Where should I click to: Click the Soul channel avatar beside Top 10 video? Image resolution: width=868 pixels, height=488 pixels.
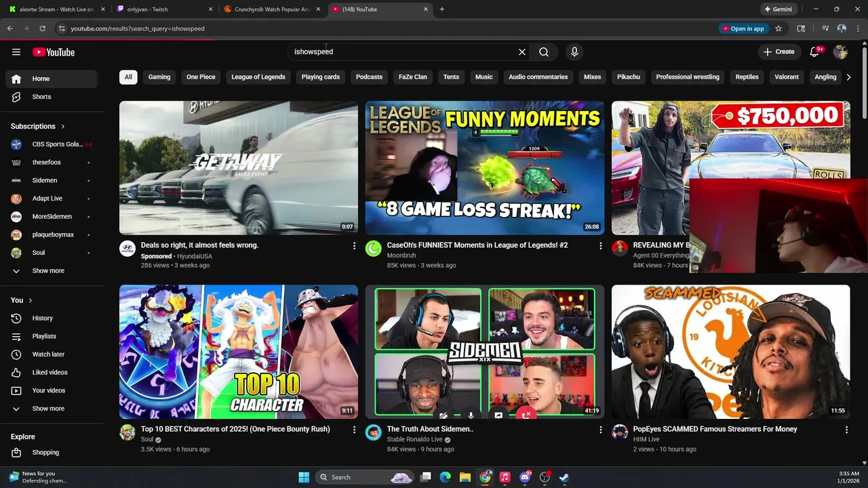(x=127, y=432)
